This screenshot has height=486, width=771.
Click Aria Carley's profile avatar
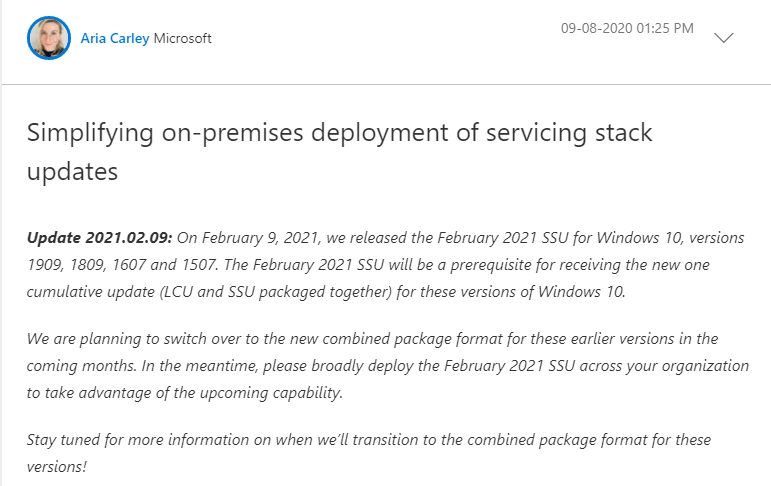coord(50,38)
